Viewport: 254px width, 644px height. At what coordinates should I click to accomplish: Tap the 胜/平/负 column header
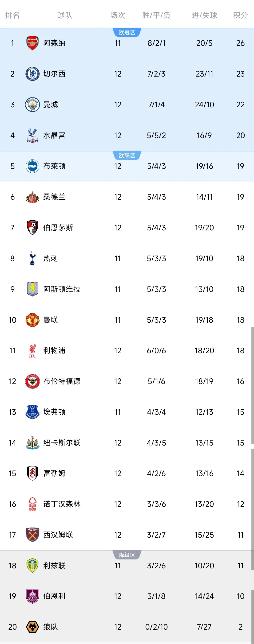[156, 15]
